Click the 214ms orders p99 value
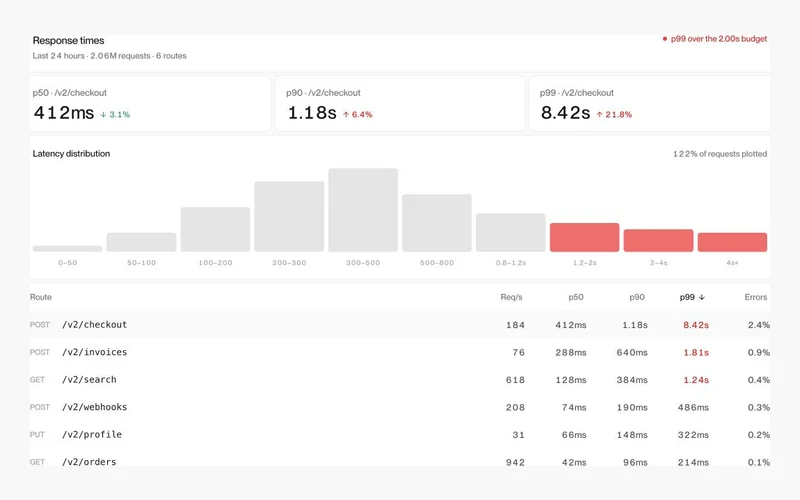Viewport: 800px width, 500px height. tap(693, 462)
